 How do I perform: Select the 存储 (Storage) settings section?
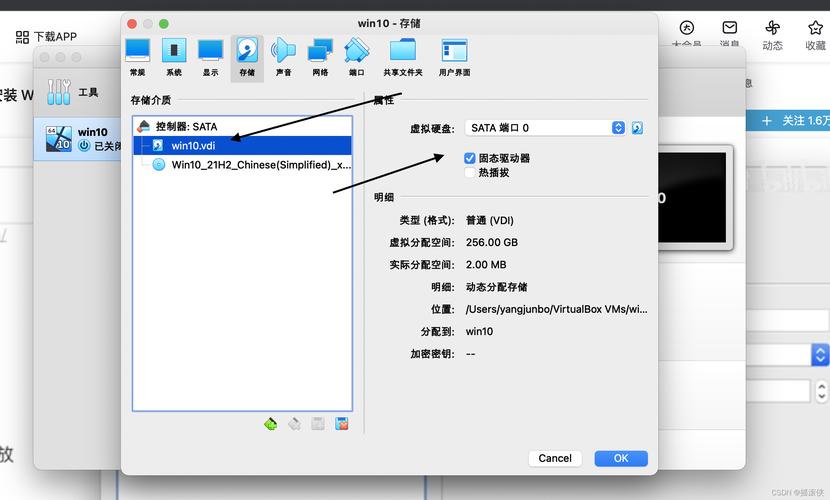pyautogui.click(x=247, y=58)
